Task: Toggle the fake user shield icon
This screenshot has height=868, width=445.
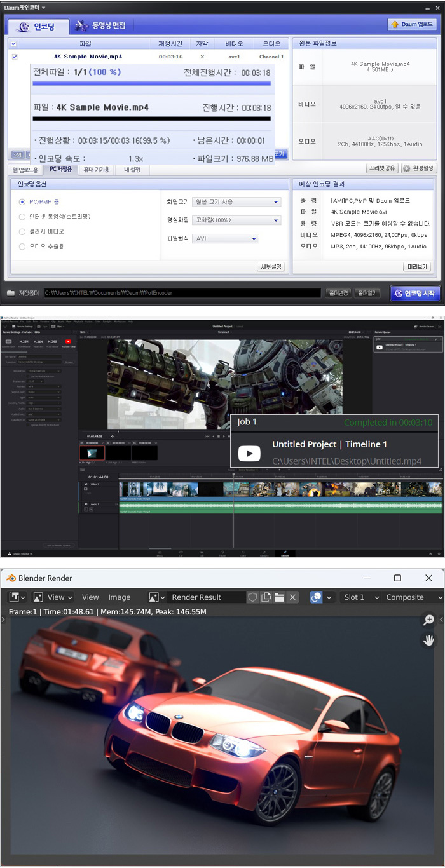Action: [252, 597]
